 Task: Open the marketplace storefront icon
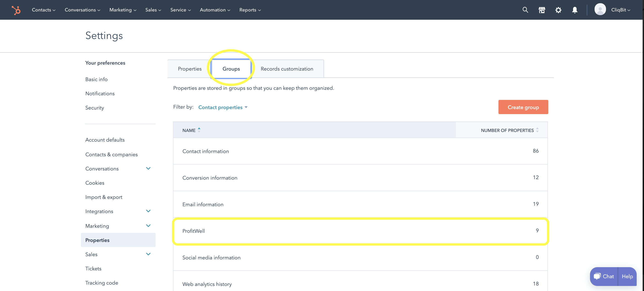(541, 10)
